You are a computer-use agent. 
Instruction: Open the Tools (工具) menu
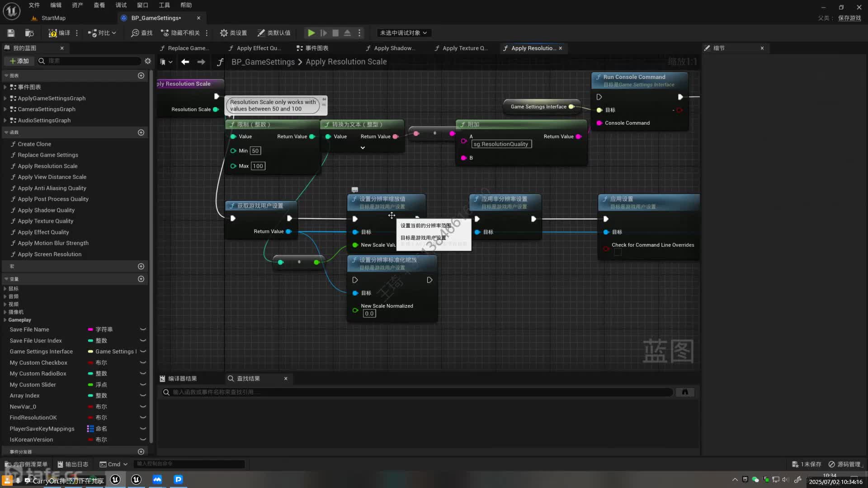(x=164, y=5)
